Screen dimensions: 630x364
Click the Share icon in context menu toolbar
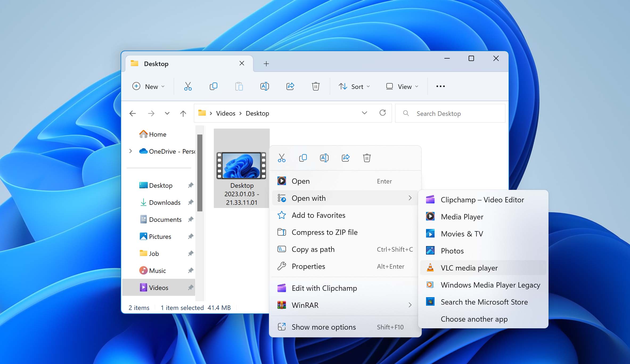[x=345, y=158]
